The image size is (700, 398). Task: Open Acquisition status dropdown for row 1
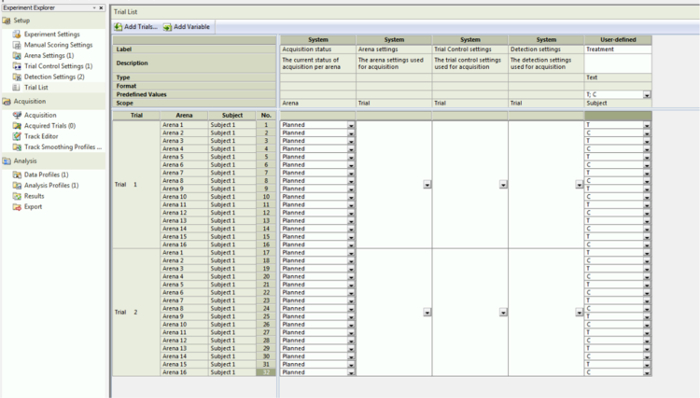(x=351, y=125)
